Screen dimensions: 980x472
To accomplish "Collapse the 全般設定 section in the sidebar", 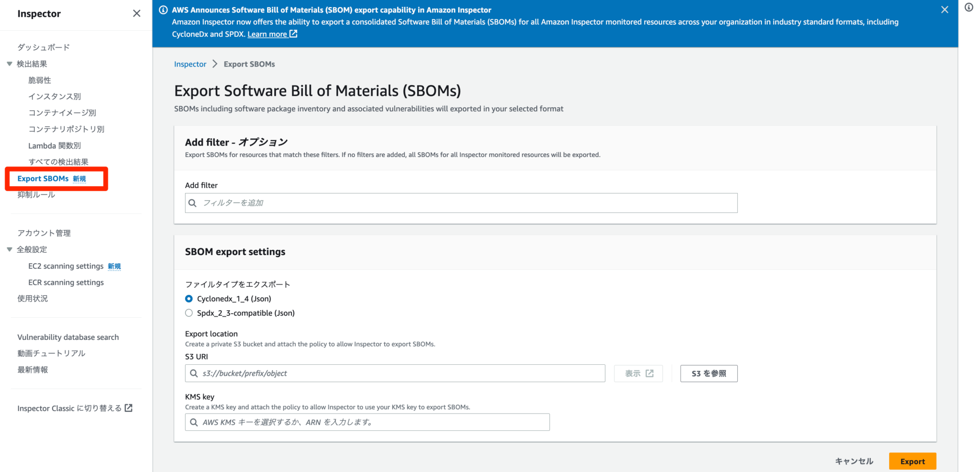I will click(9, 249).
